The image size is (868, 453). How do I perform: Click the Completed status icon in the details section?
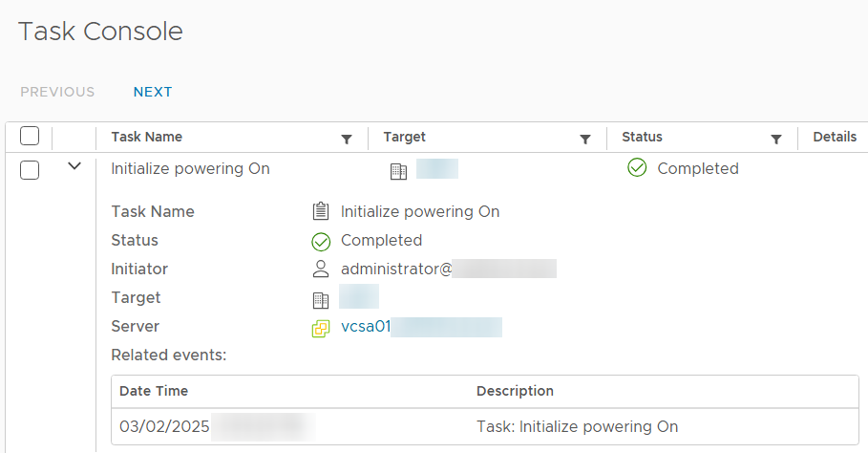pyautogui.click(x=321, y=242)
